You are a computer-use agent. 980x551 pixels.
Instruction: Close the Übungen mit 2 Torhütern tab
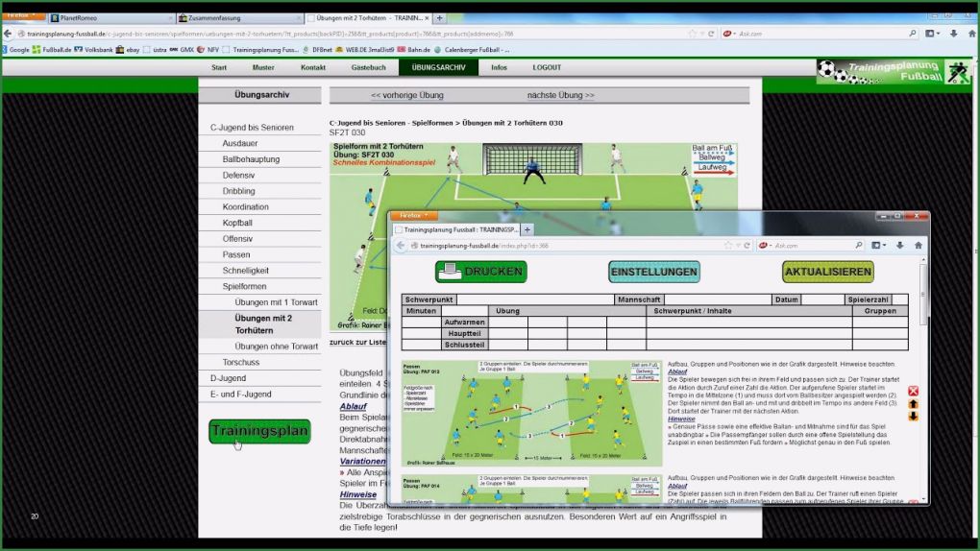[427, 18]
